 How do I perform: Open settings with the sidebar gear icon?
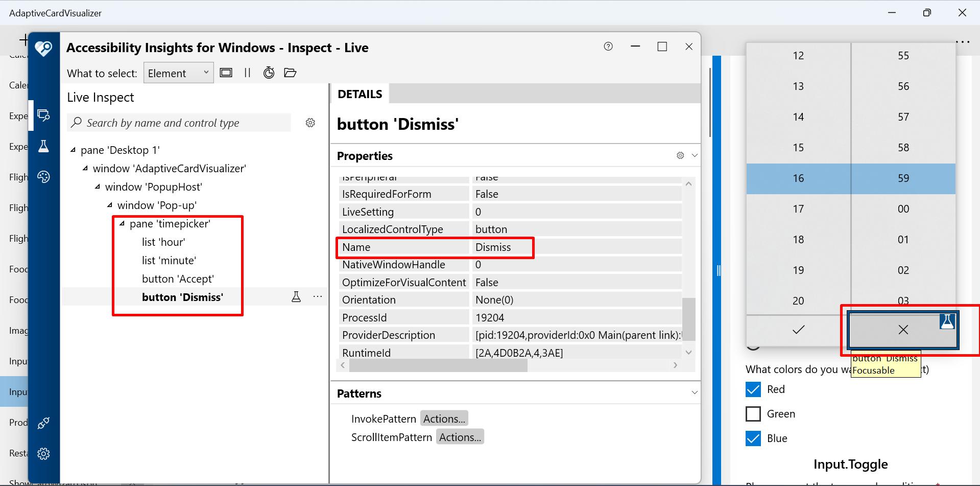tap(43, 453)
